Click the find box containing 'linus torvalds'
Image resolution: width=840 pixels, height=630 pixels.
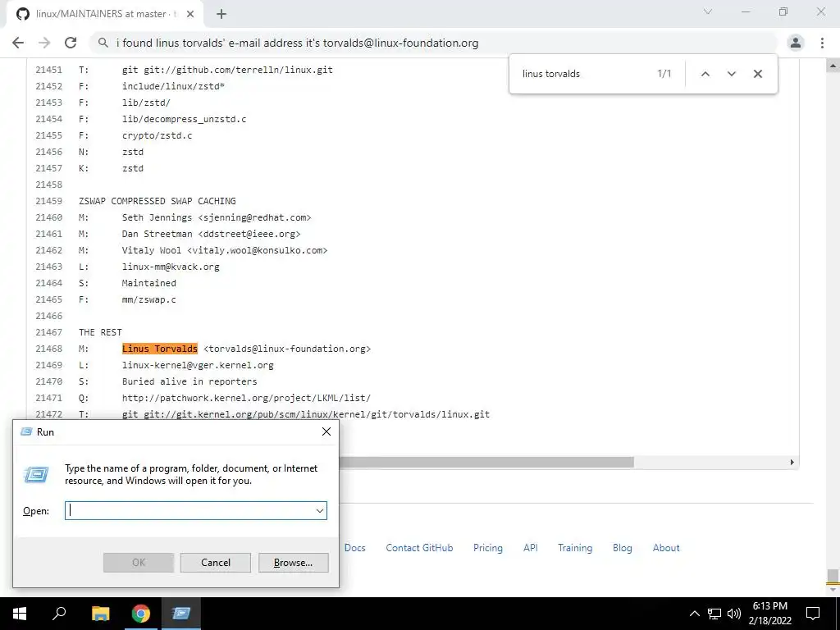[x=584, y=74]
